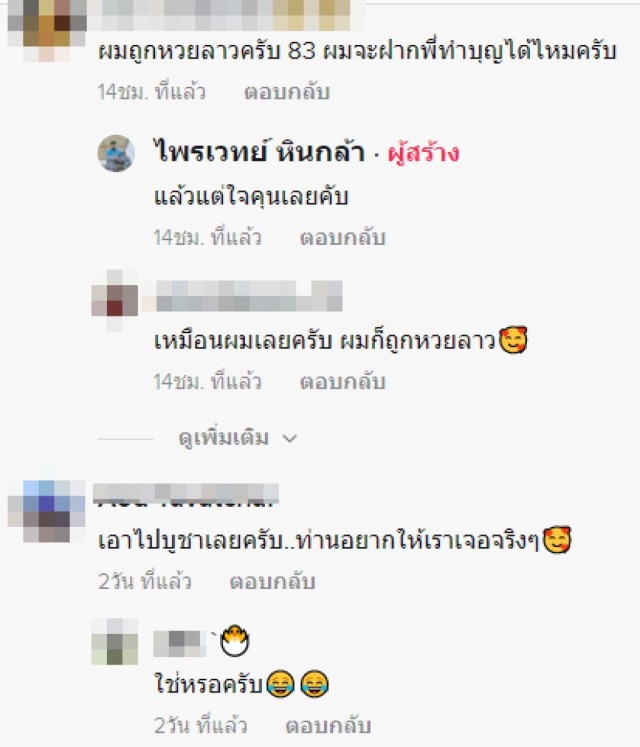Click the chevron arrow next to ดูเพิ่มเติม
This screenshot has height=747, width=640.
pos(290,438)
